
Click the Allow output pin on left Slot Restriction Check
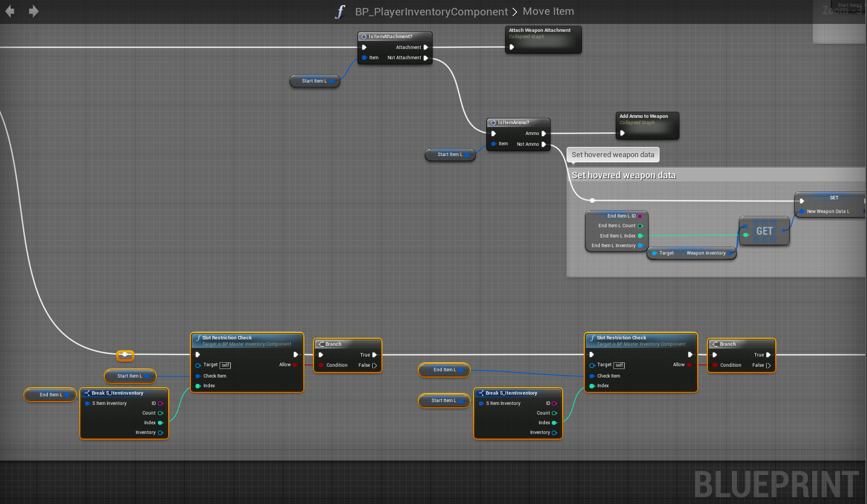295,364
